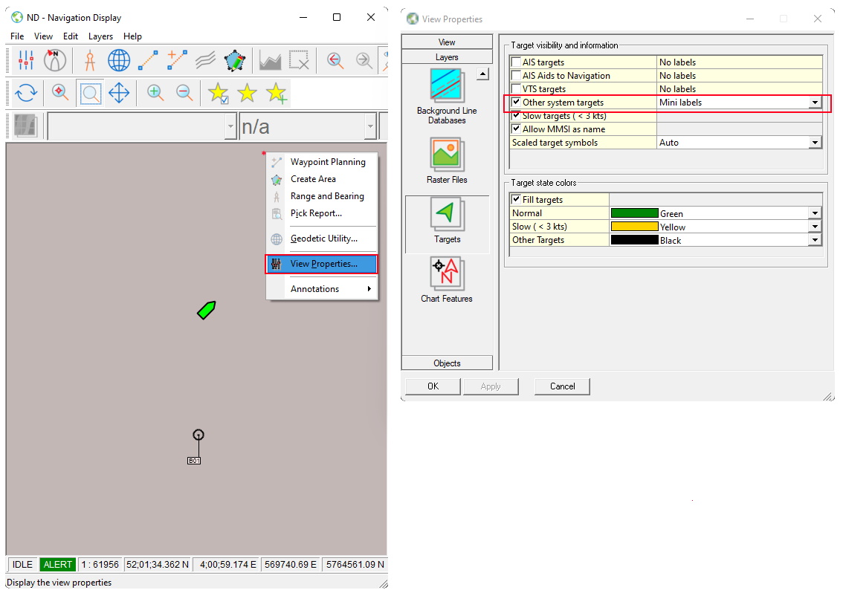
Task: Click the refresh display arrows icon
Action: coord(26,93)
